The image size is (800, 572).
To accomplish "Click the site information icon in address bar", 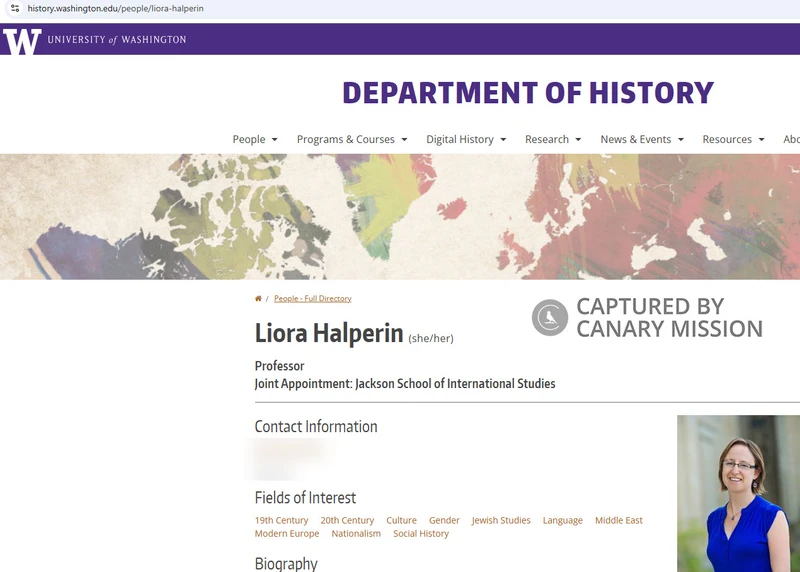I will point(15,8).
